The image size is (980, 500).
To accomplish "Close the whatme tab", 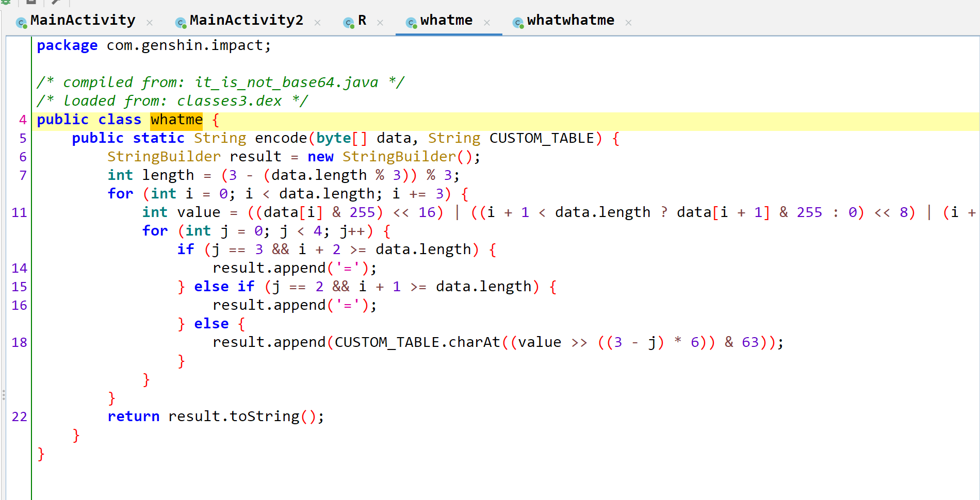I will [x=487, y=23].
